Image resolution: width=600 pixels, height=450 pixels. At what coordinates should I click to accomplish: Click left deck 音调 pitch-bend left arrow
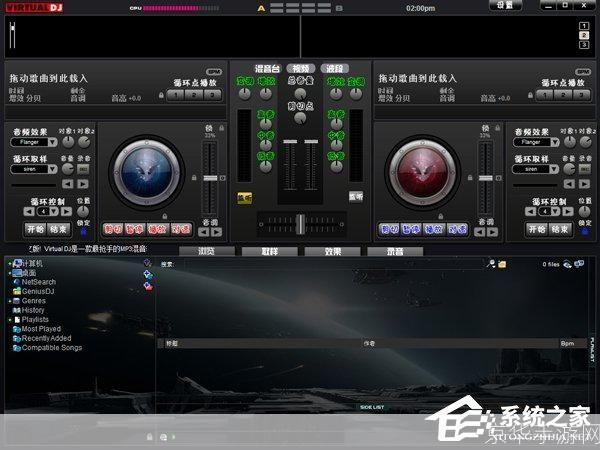[x=204, y=232]
